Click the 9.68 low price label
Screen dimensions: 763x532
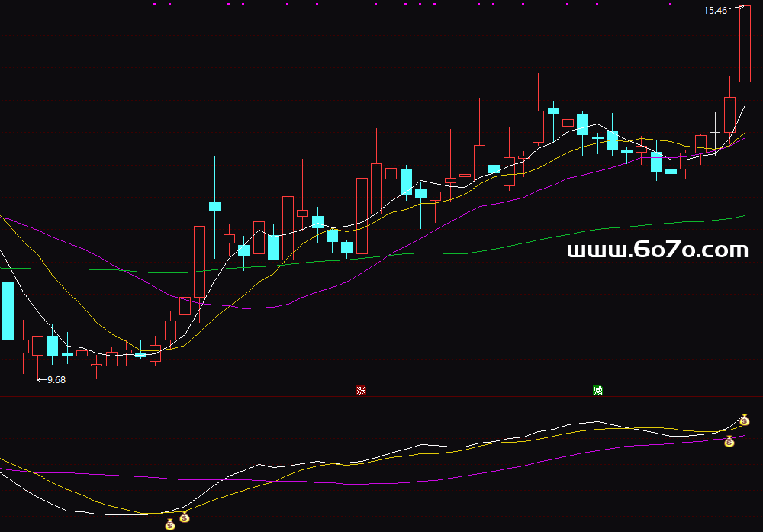tap(56, 379)
